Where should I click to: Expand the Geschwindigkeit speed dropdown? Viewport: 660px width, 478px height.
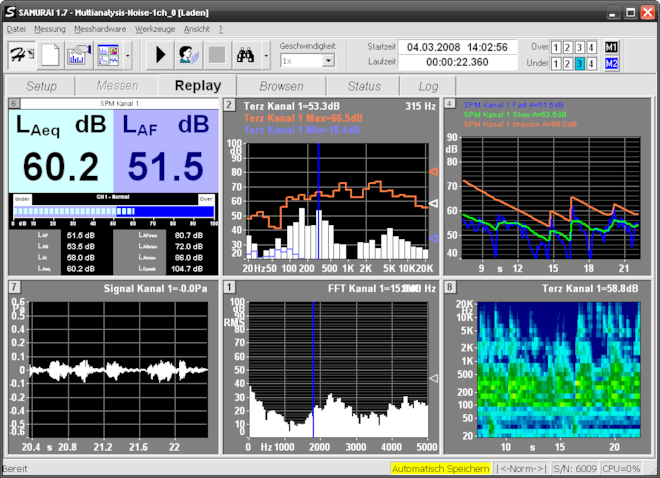coord(328,61)
